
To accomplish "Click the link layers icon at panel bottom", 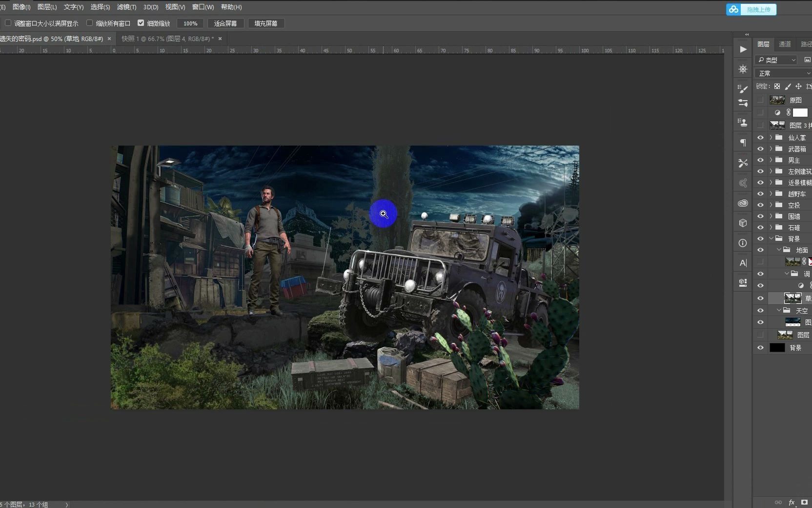I will pos(778,502).
